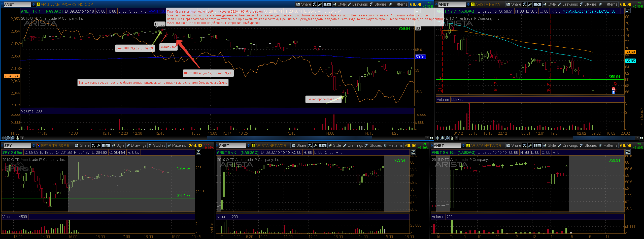The width and height of the screenshot is (644, 239).
Task: Expand symbol dropdown in SPY chart
Action: click(33, 145)
